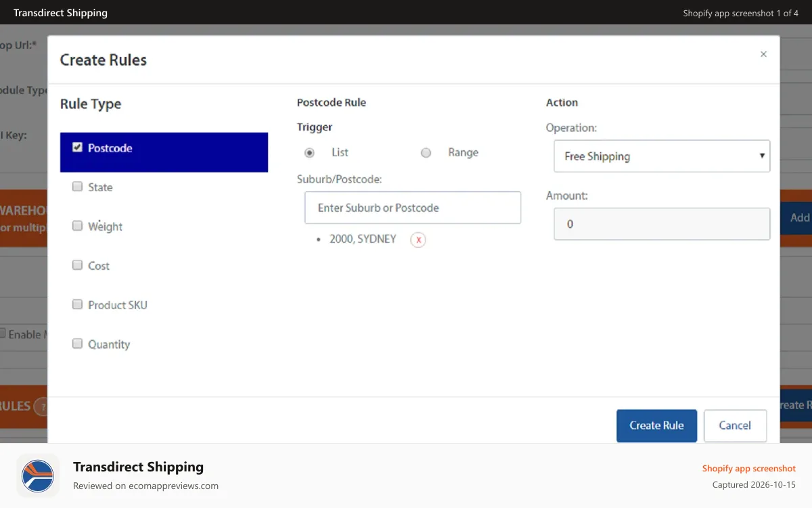Click the Action heading
Image resolution: width=812 pixels, height=508 pixels.
pos(562,102)
